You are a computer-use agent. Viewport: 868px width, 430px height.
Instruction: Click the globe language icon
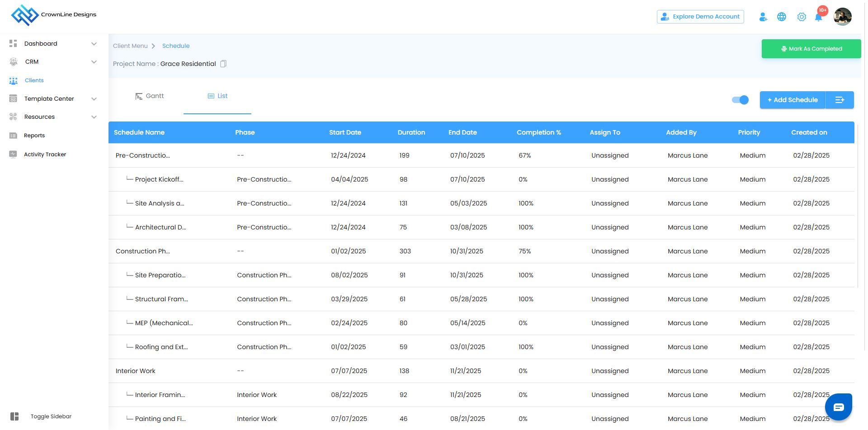(x=781, y=17)
